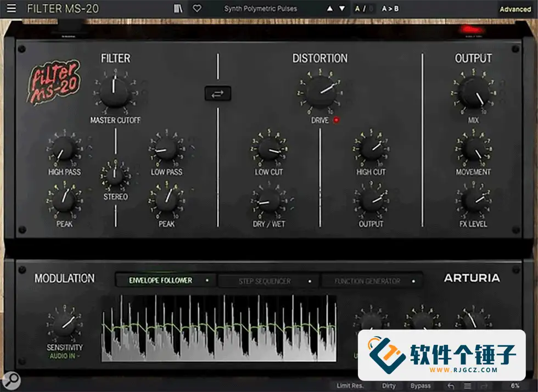Open the hamburger main menu
538x392 pixels.
click(x=12, y=8)
